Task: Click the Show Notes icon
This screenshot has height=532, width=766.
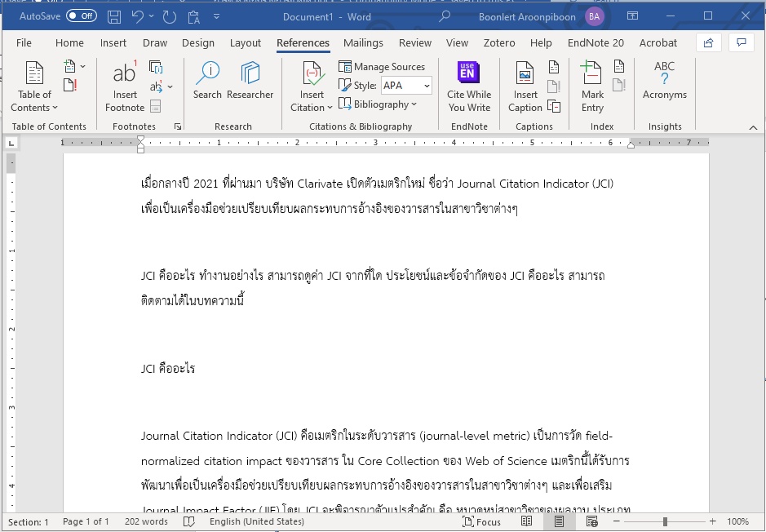Action: coord(156,106)
